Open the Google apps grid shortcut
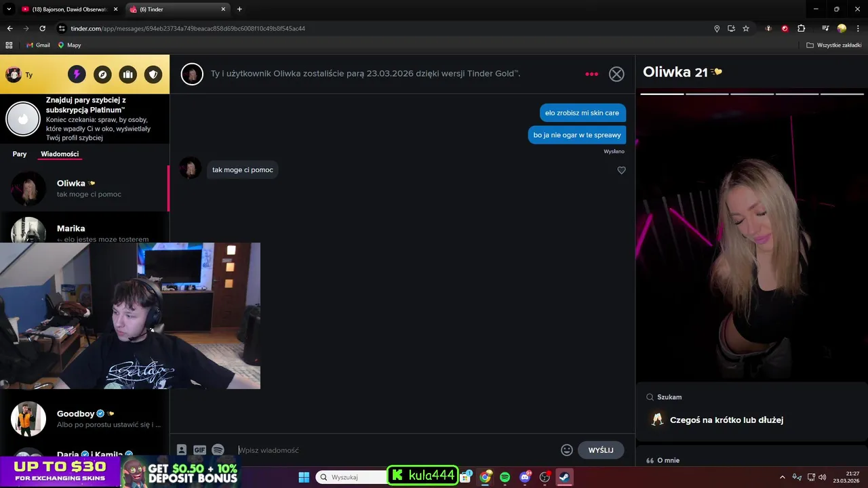 [9, 45]
